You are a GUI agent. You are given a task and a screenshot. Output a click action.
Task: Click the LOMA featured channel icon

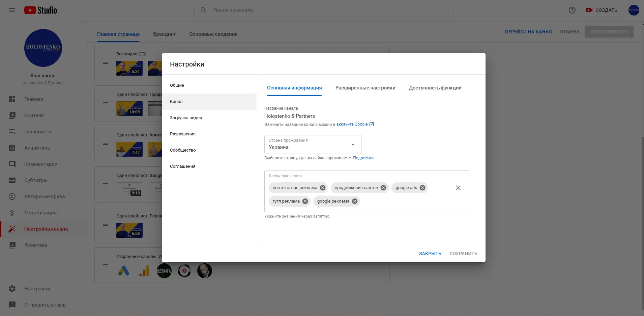click(164, 271)
